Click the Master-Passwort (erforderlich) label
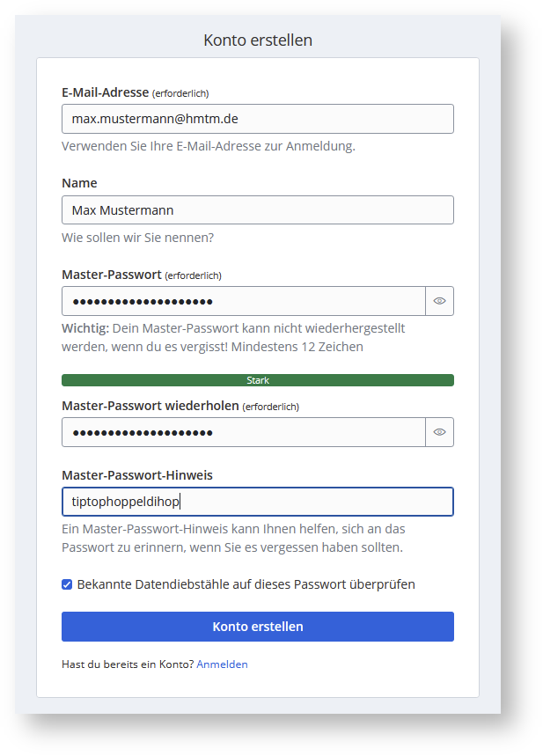 (x=112, y=275)
